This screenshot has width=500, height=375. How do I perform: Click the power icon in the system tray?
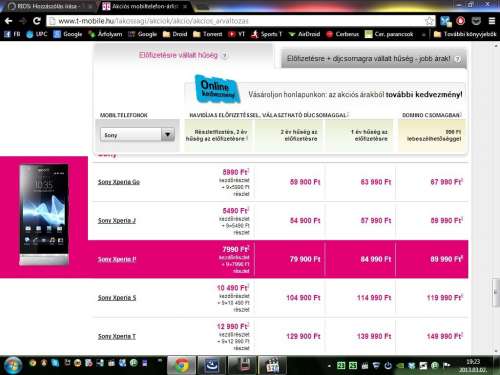coord(388,366)
